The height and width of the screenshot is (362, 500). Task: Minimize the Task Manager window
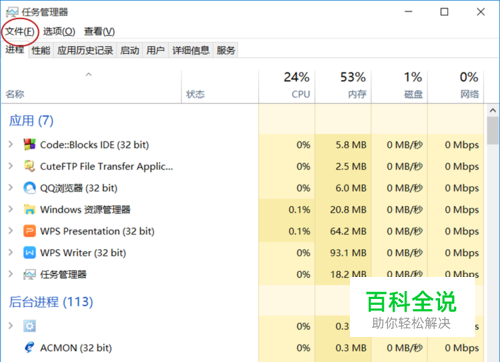click(408, 12)
